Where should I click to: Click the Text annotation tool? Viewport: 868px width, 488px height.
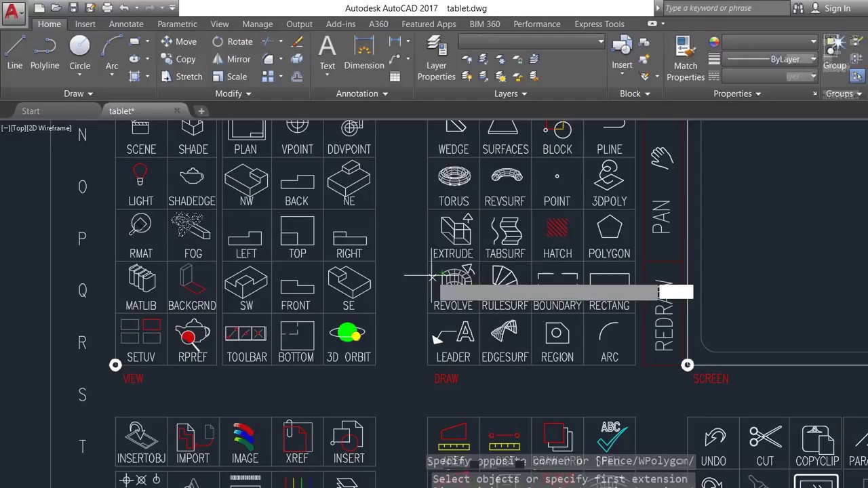click(328, 53)
